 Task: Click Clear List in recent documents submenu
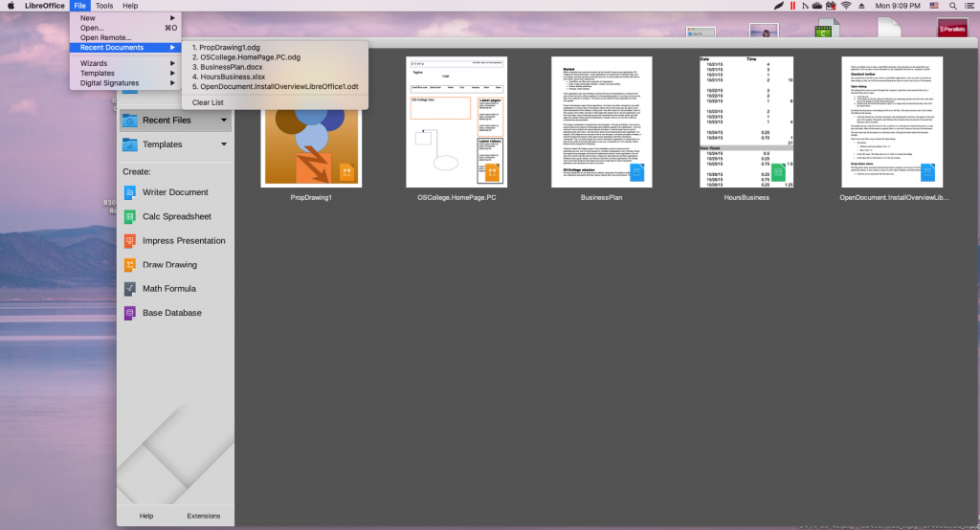tap(208, 102)
